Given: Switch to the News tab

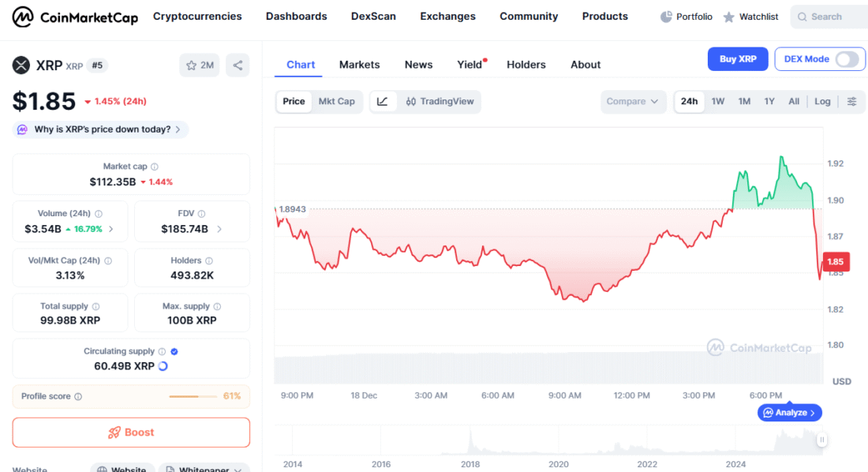Looking at the screenshot, I should click(418, 65).
